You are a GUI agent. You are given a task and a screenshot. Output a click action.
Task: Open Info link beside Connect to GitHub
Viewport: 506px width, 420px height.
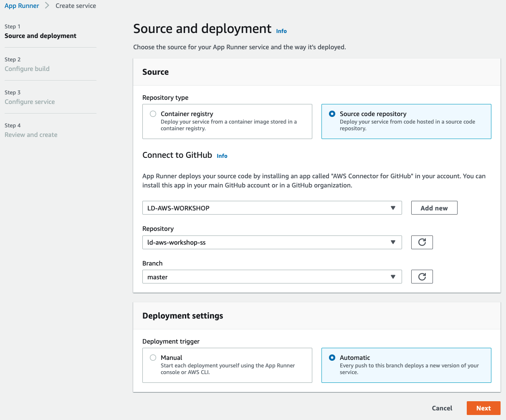[222, 156]
